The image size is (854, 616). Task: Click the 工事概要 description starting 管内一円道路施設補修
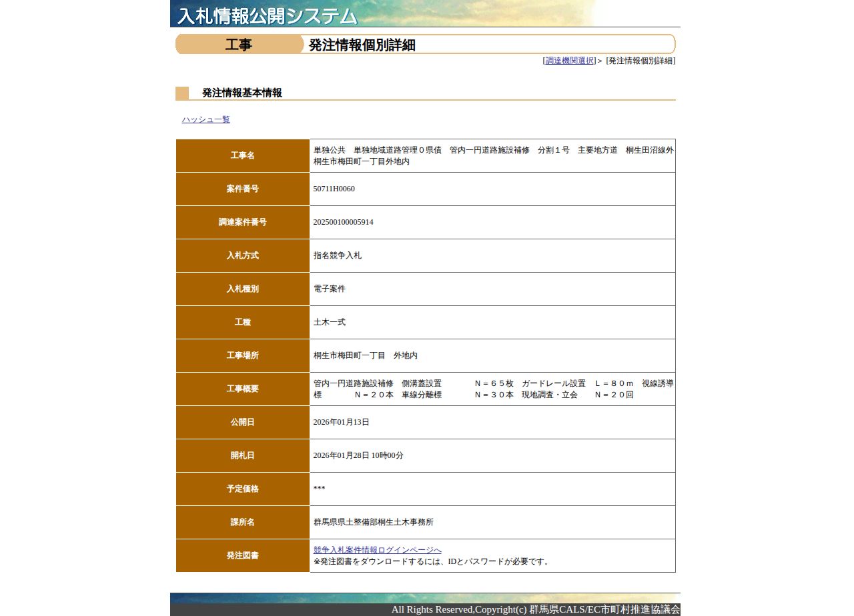coord(494,389)
